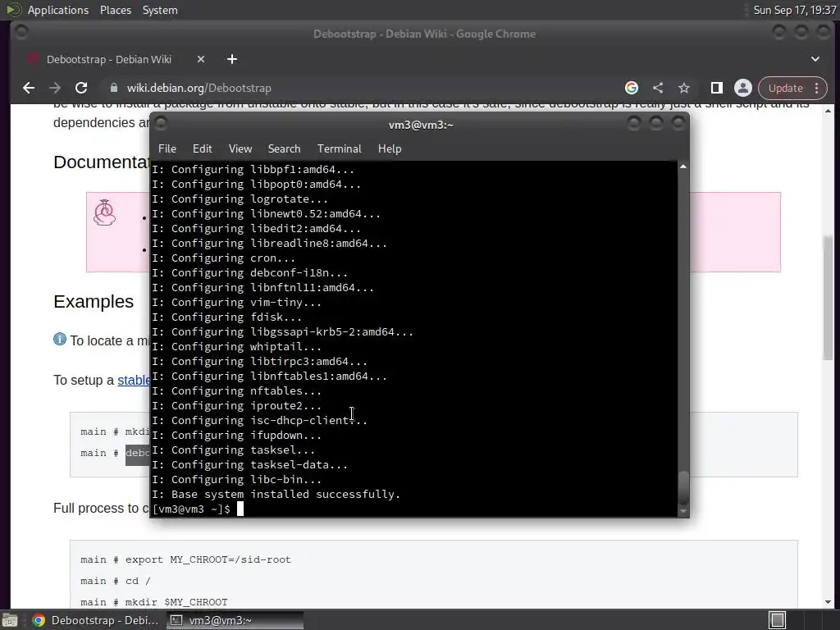Open the Chrome profile avatar
Viewport: 840px width, 630px height.
click(743, 88)
